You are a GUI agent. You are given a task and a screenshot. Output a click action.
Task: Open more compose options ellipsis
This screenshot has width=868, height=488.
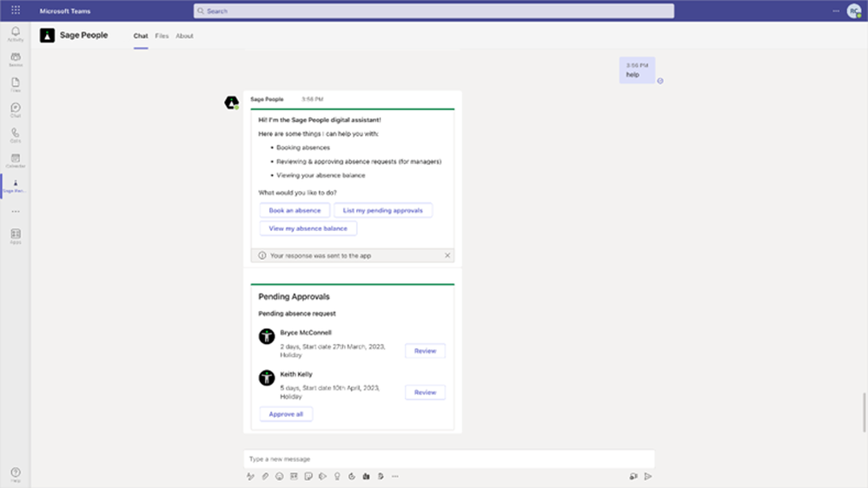[394, 477]
